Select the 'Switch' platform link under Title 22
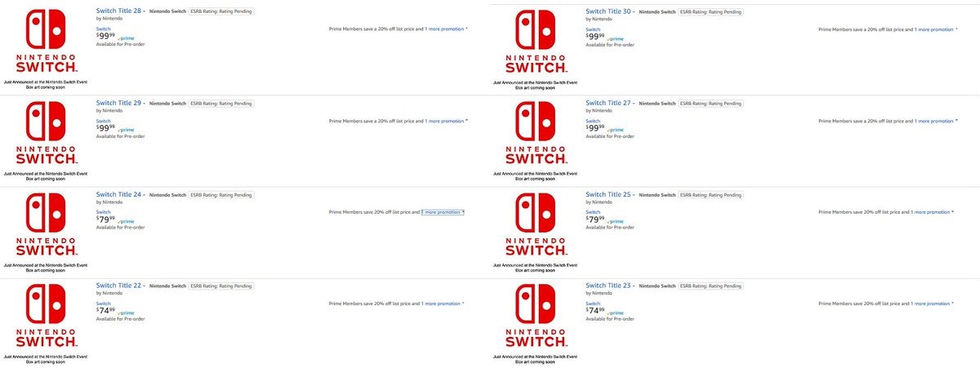Image resolution: width=980 pixels, height=368 pixels. (x=103, y=303)
